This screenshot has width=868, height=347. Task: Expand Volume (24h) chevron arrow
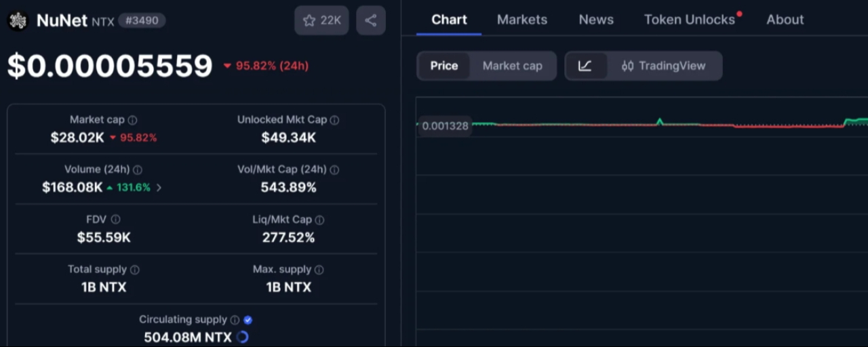[159, 188]
